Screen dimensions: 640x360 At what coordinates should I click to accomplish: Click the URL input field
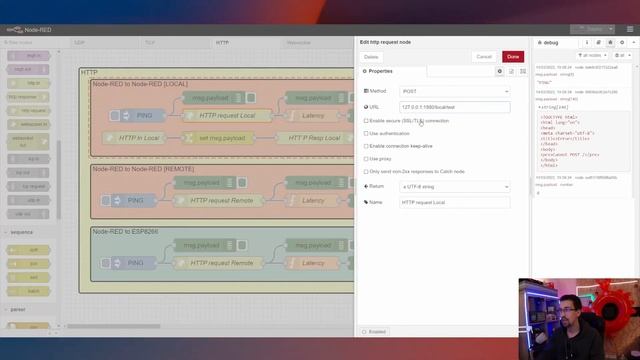click(455, 107)
